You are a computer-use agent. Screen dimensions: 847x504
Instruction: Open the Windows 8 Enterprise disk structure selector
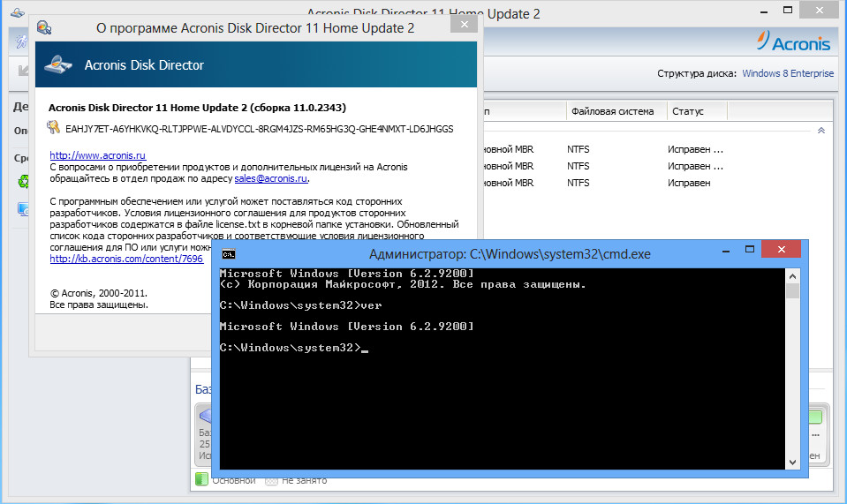point(787,73)
